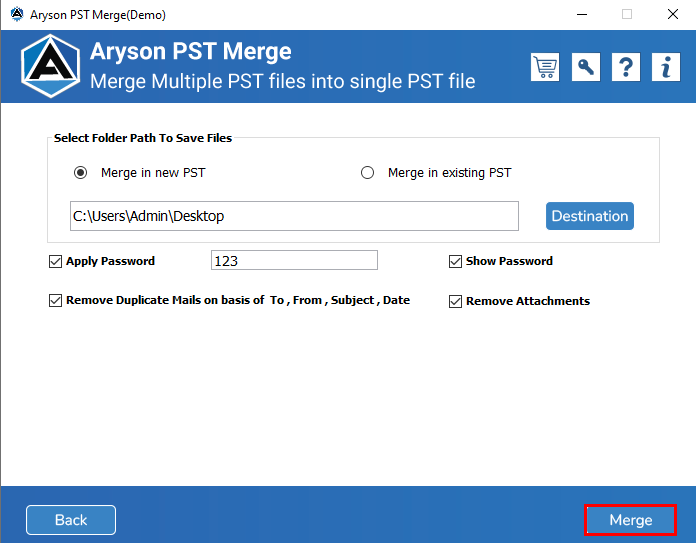Click the title bar app icon
The image size is (696, 543).
[17, 14]
